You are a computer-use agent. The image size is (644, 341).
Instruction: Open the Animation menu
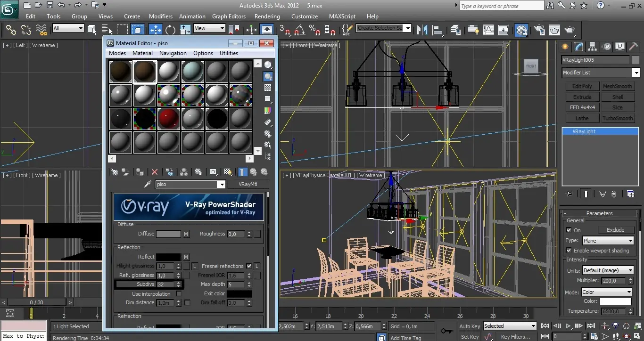coord(192,16)
